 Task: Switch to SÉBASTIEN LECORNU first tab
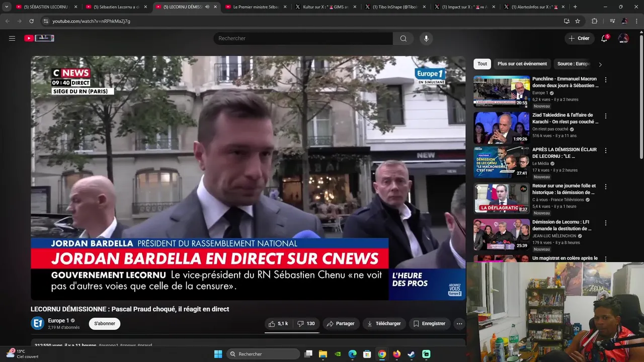[x=46, y=7]
